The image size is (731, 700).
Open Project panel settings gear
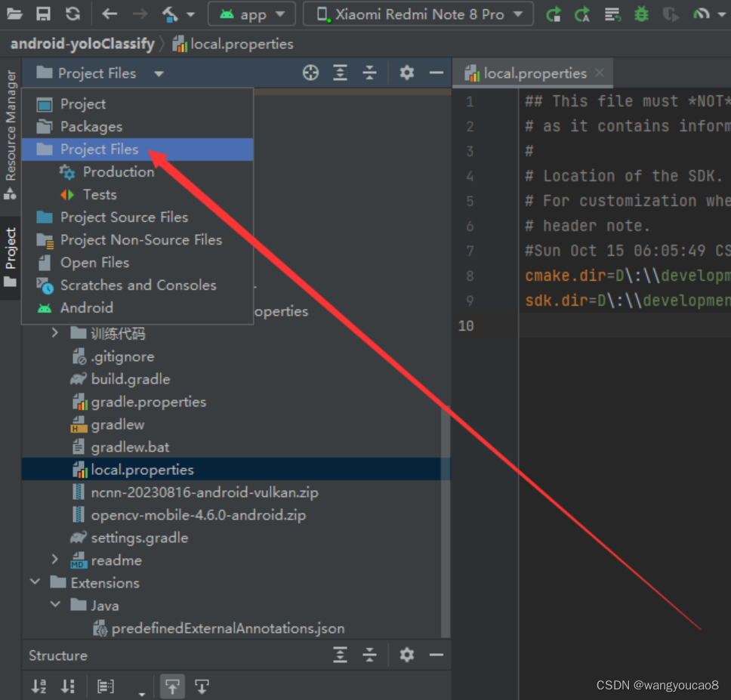coord(406,72)
